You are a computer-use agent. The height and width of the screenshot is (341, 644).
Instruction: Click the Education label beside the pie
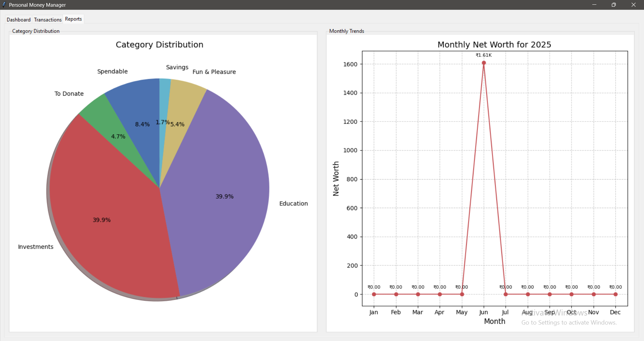click(x=293, y=203)
